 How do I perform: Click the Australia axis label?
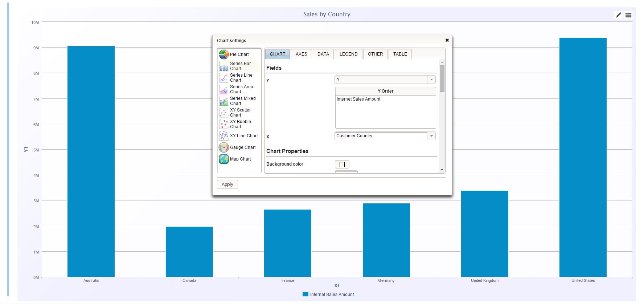pyautogui.click(x=91, y=280)
